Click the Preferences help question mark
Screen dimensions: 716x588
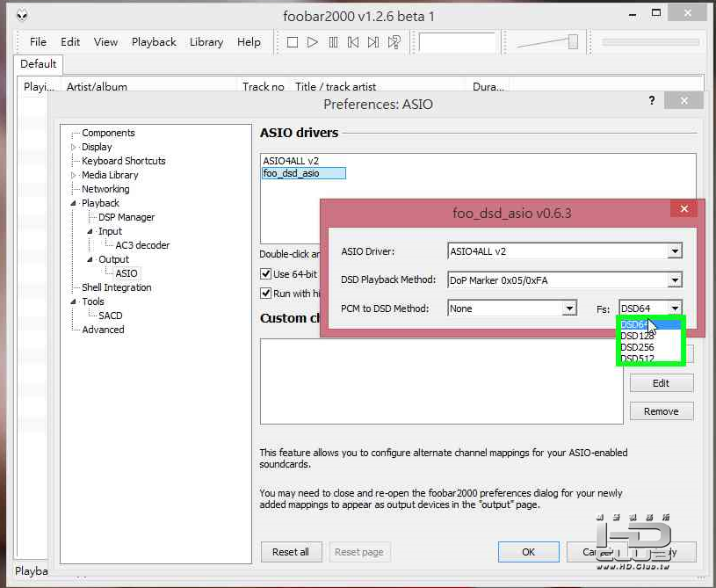click(652, 100)
